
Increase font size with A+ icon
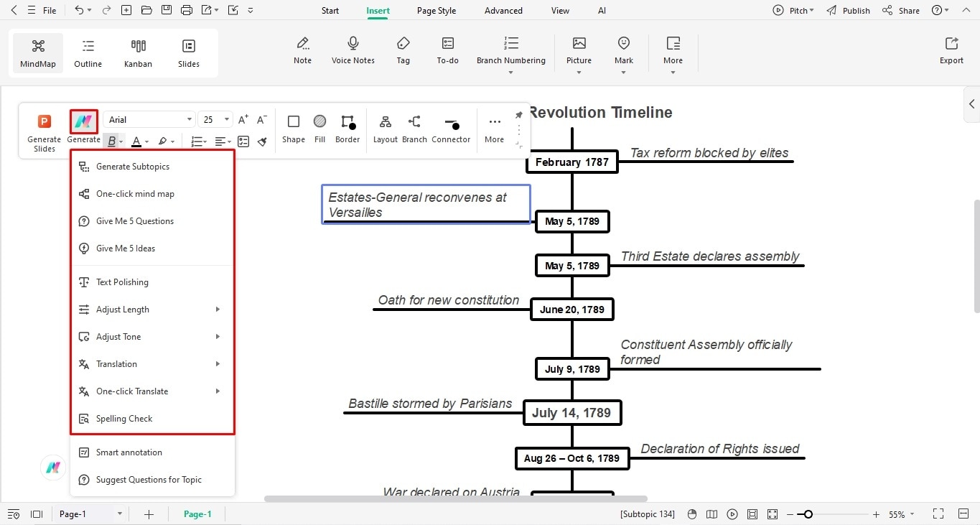point(243,119)
